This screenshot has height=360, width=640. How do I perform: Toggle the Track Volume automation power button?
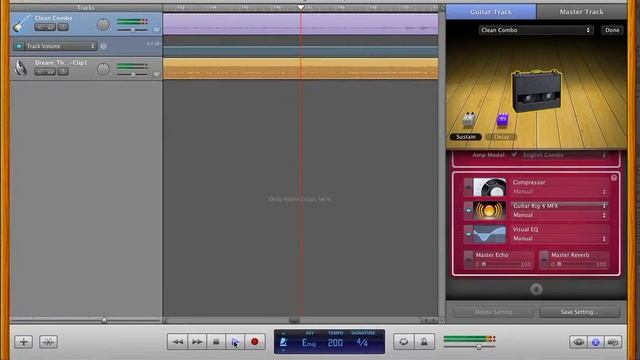[x=19, y=46]
